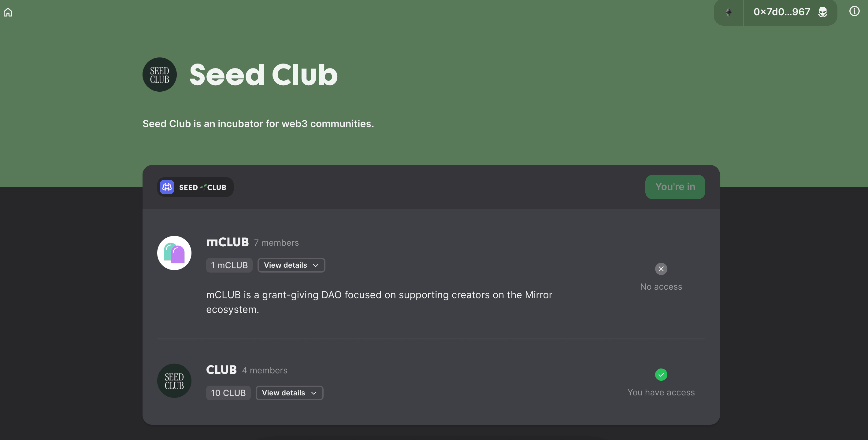Click the info icon at top right
Viewport: 868px width, 440px height.
pyautogui.click(x=854, y=11)
